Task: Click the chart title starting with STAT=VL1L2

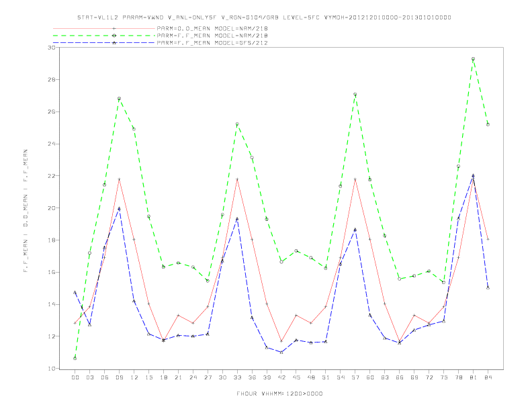Action: (x=264, y=17)
